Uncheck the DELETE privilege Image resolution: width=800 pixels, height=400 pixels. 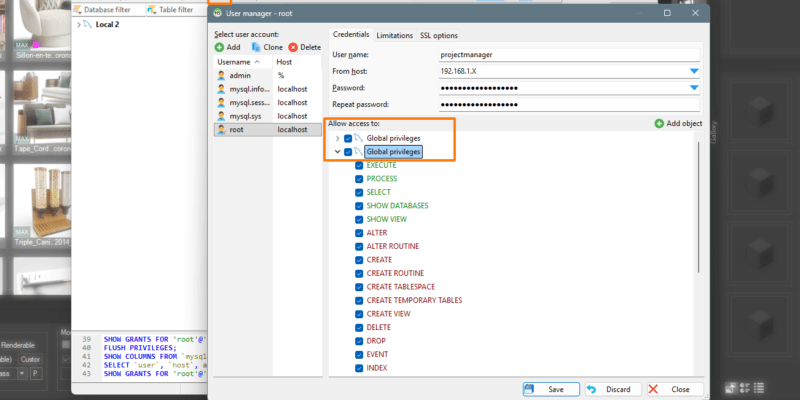click(x=359, y=328)
